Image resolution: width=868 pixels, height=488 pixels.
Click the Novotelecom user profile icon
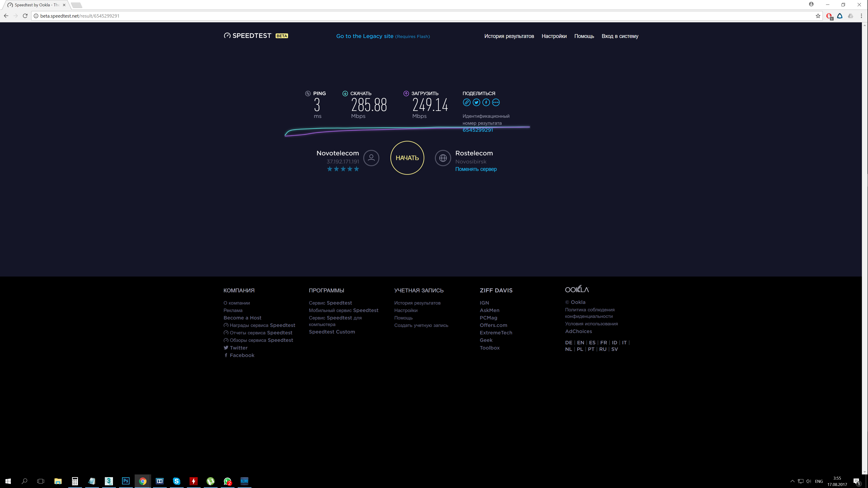tap(371, 158)
